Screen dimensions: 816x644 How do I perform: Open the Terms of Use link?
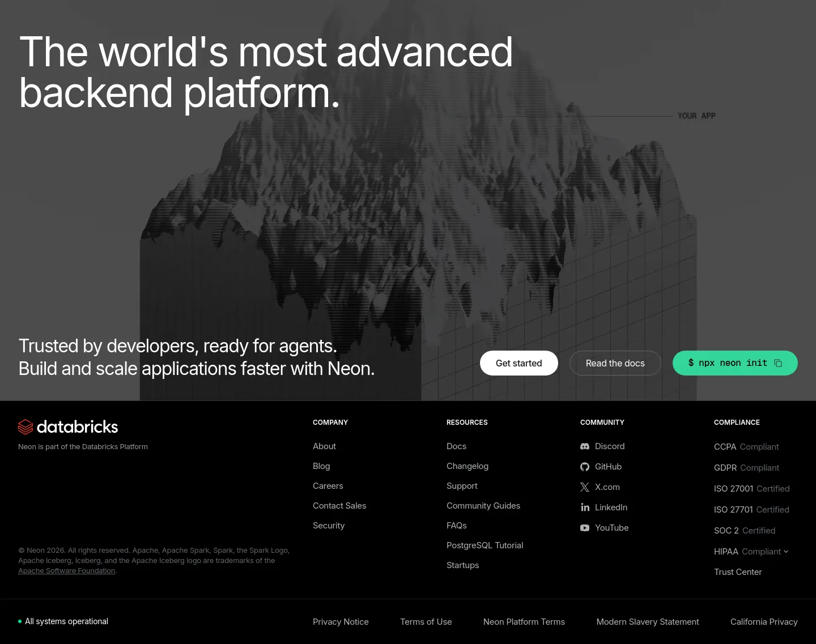426,622
